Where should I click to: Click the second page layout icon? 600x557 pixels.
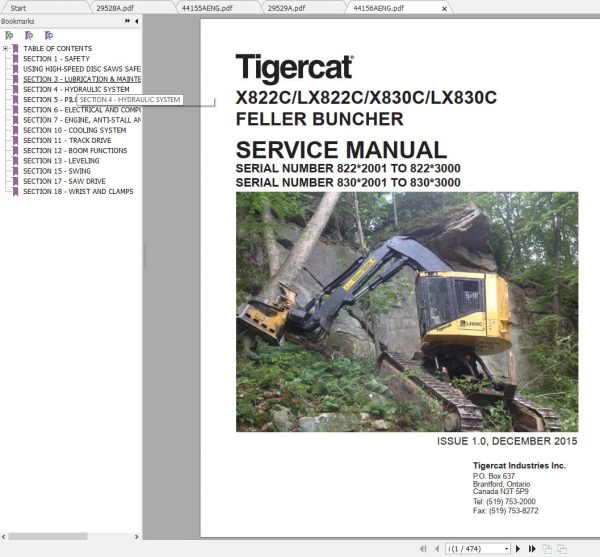point(562,549)
